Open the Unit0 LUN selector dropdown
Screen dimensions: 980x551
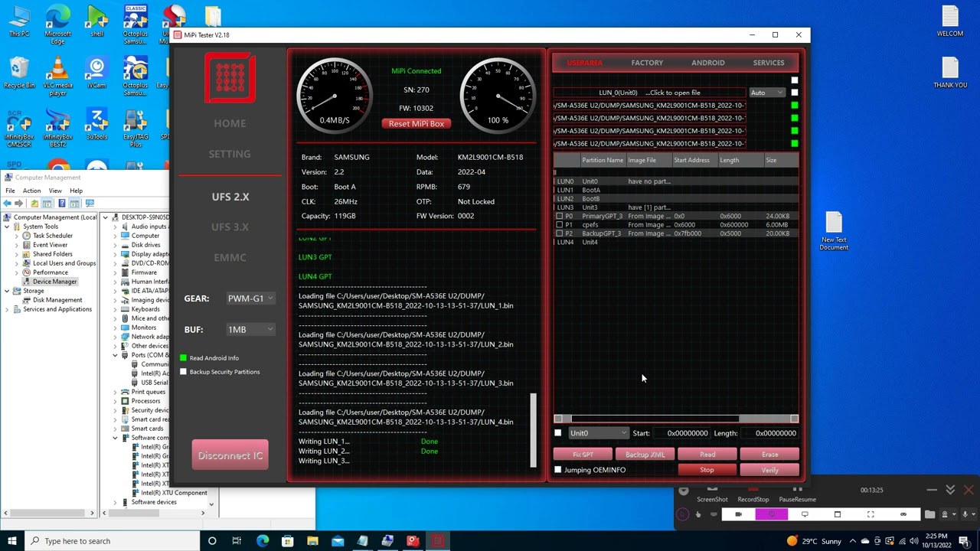(598, 433)
